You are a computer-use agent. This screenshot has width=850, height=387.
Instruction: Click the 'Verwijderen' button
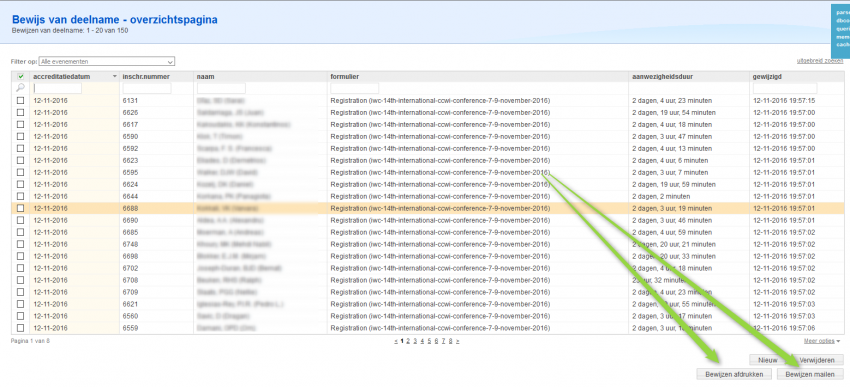click(x=817, y=360)
